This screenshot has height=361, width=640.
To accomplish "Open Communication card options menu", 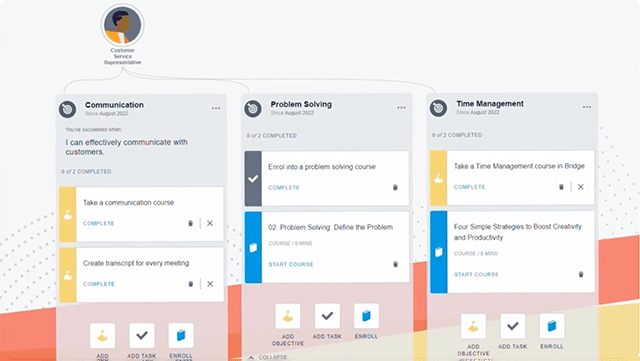I will [x=216, y=108].
